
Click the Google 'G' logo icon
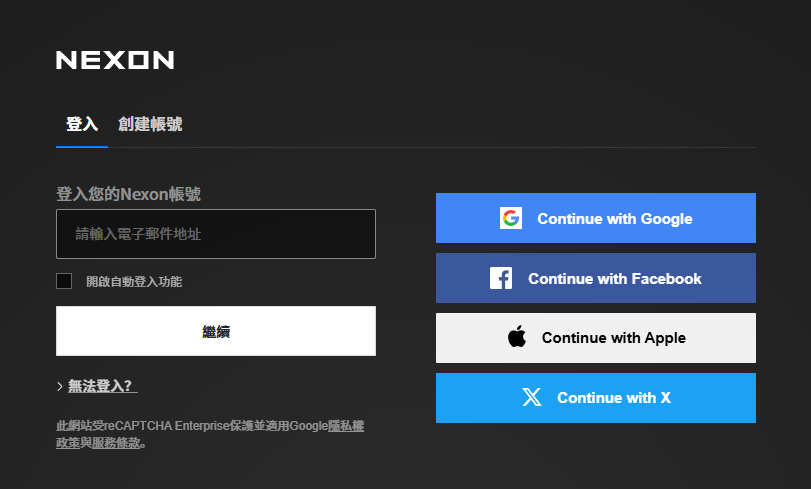point(511,218)
